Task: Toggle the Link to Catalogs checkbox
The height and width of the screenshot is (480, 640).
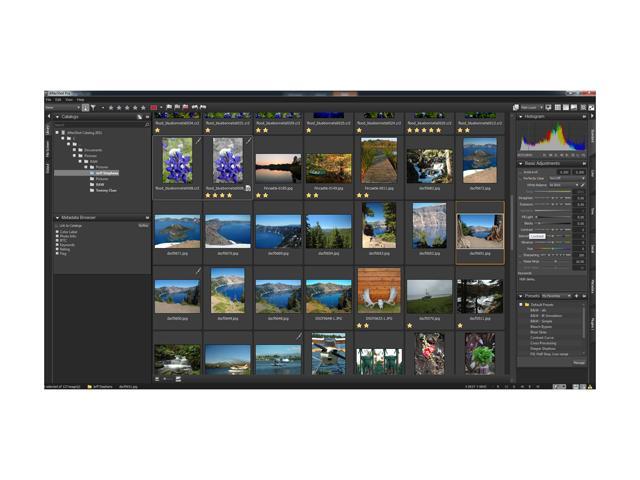Action: point(57,225)
